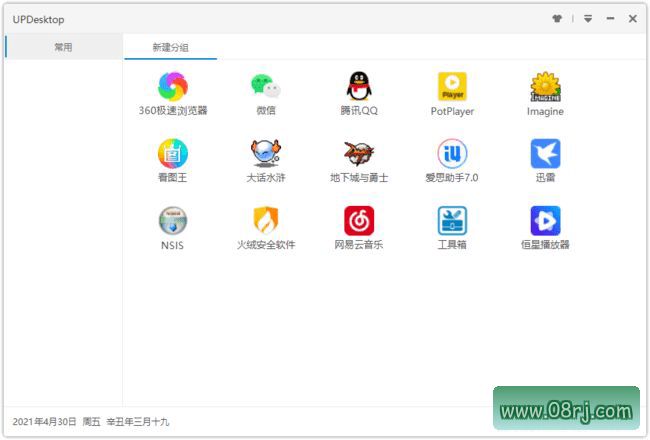Launch the 看图王 image viewer
This screenshot has height=440, width=650.
click(173, 154)
